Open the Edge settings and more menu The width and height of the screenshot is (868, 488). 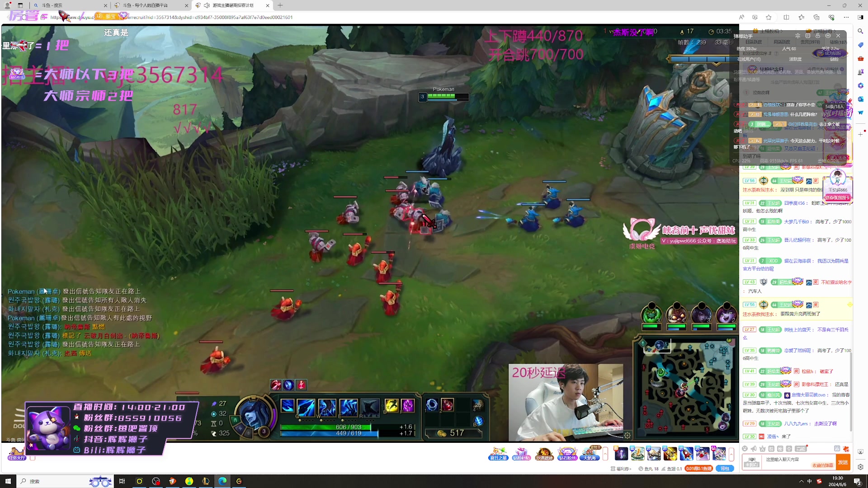pos(846,17)
